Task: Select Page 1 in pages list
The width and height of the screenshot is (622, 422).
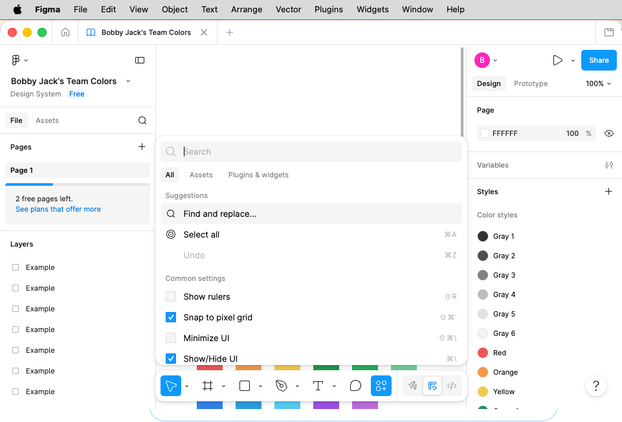Action: click(77, 170)
